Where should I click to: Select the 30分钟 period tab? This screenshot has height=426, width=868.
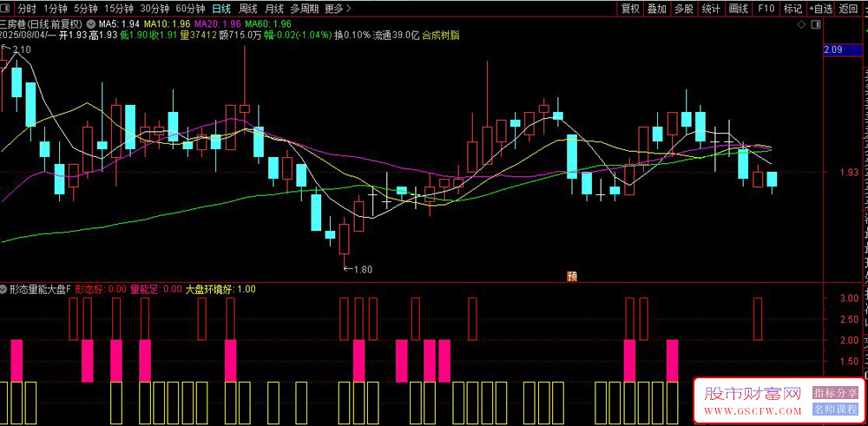[155, 9]
